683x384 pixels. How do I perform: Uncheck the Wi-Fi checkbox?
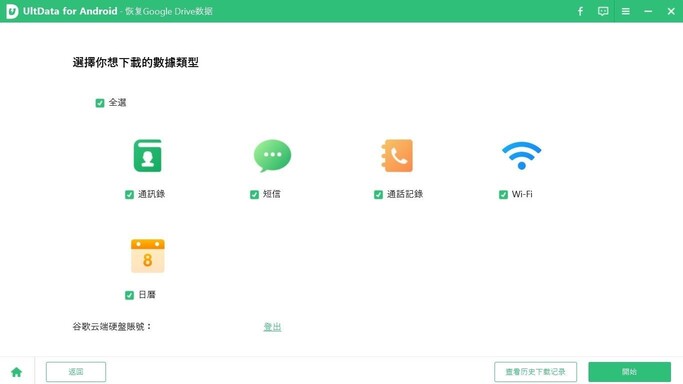503,195
